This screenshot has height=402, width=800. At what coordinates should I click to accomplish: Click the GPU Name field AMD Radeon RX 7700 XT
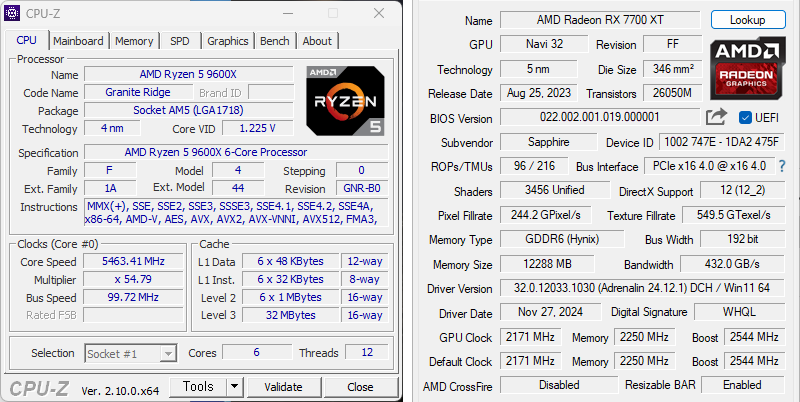tap(600, 20)
